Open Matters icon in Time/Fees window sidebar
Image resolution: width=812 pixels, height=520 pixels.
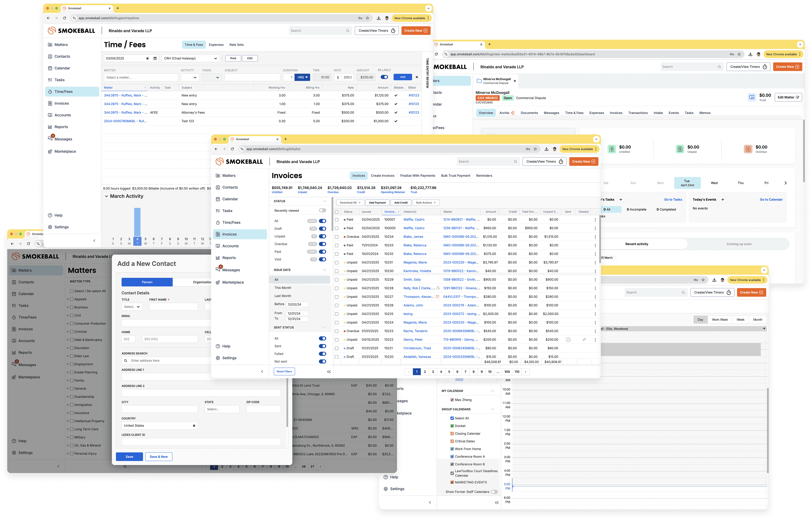pos(50,44)
